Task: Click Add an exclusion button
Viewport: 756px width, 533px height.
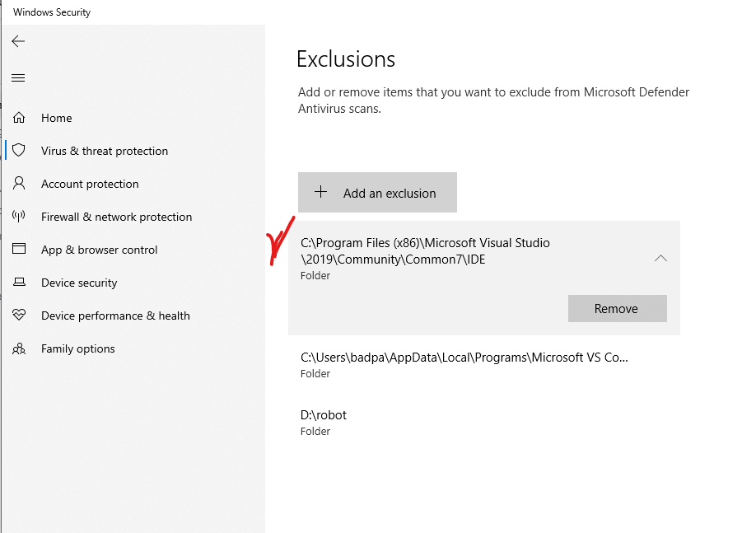Action: 377,193
